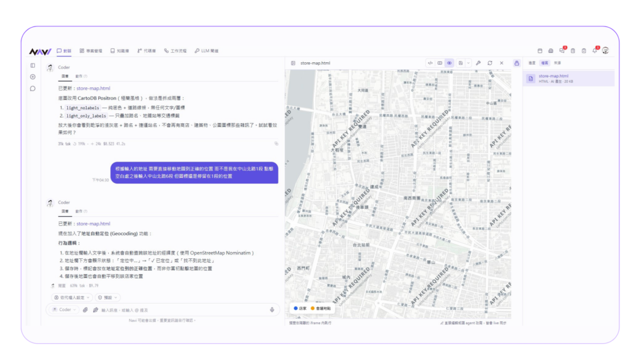644x362 pixels.
Task: Start a new chat with the plus icon
Action: tap(33, 77)
